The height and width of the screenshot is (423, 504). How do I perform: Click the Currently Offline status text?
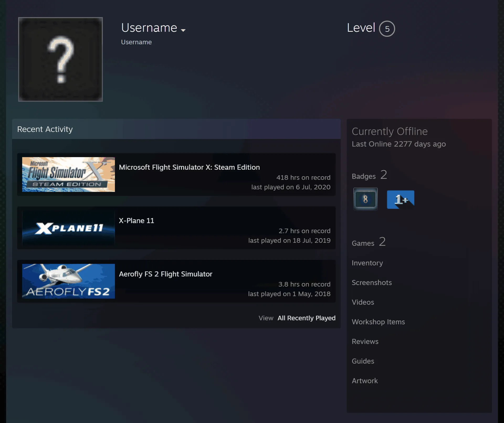pyautogui.click(x=390, y=131)
